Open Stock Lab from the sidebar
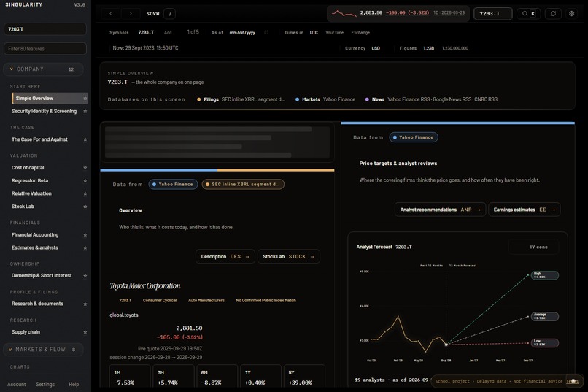 click(x=23, y=207)
